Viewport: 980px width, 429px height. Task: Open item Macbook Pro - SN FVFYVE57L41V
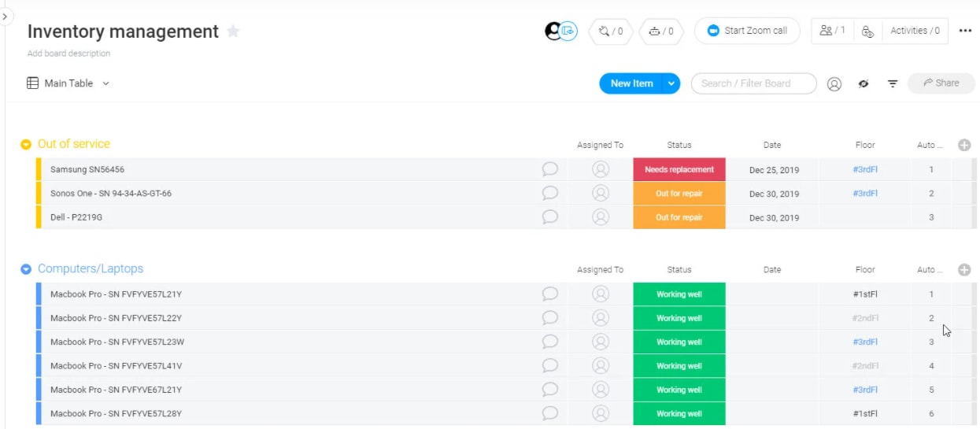click(x=116, y=366)
